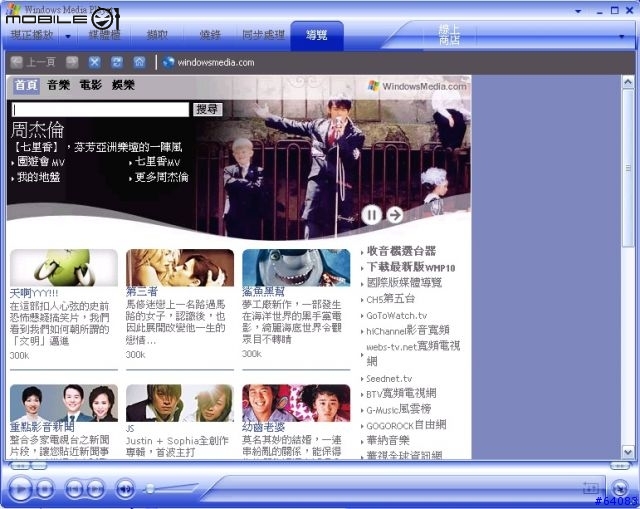Open the webs-tv.net寬頻電視網 link
This screenshot has height=509, width=640.
coord(413,354)
